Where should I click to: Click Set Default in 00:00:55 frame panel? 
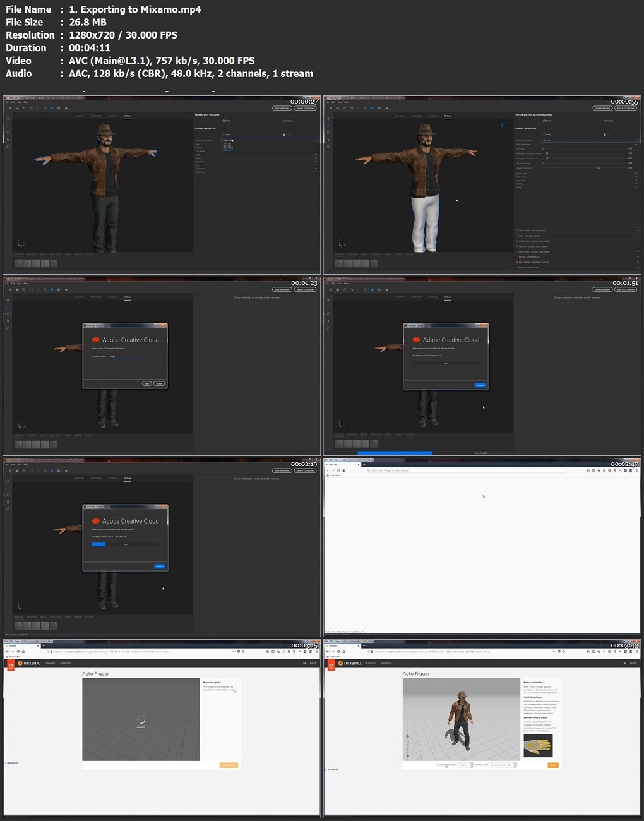click(608, 121)
